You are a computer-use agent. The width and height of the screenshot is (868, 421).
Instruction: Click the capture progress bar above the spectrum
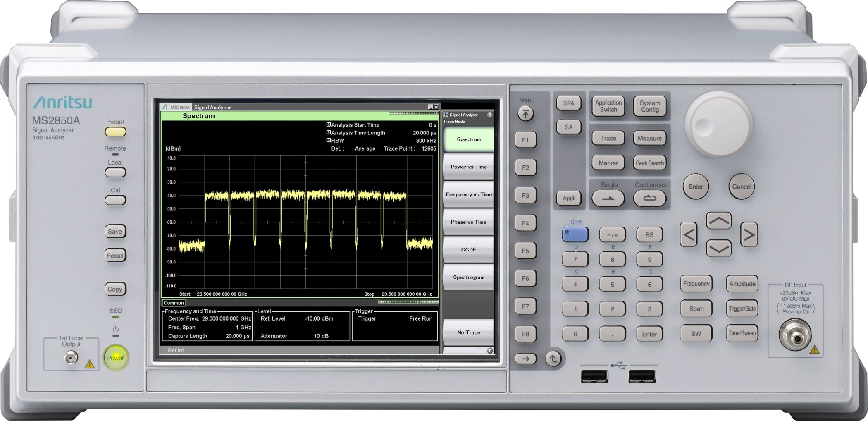coord(413,112)
